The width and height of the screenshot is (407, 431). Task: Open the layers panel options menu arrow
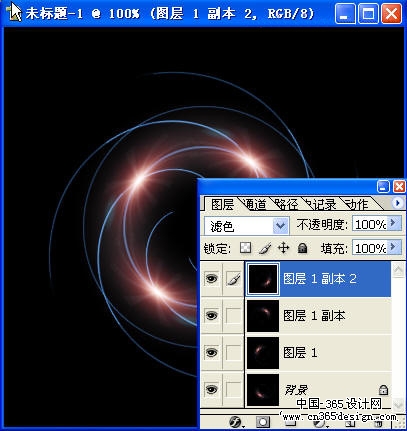(x=397, y=203)
